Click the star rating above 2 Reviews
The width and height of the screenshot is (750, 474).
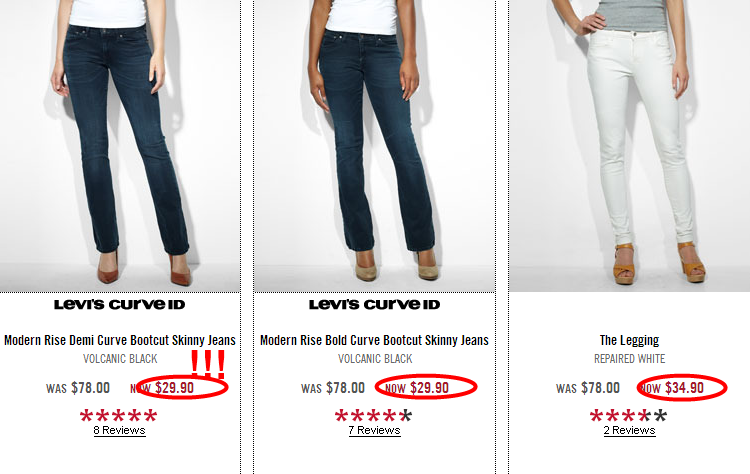tap(629, 415)
